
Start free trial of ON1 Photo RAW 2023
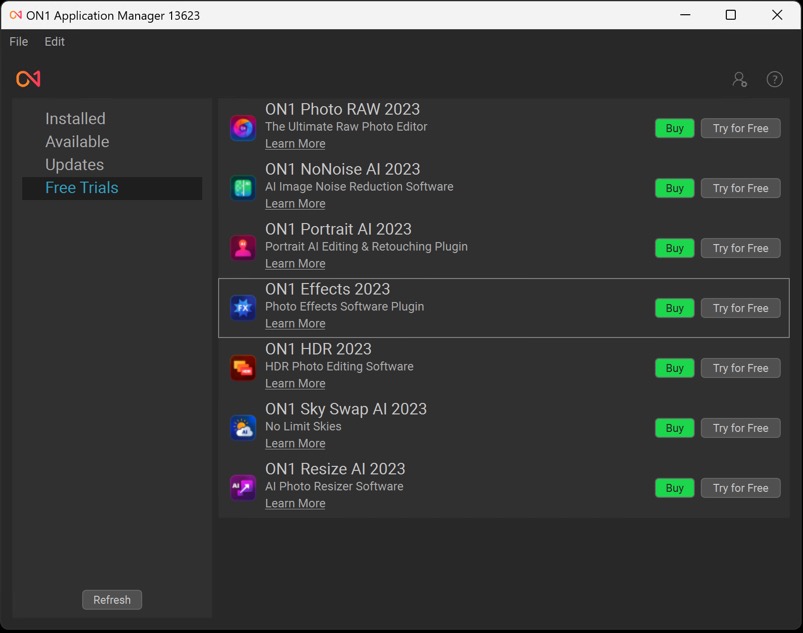click(741, 128)
